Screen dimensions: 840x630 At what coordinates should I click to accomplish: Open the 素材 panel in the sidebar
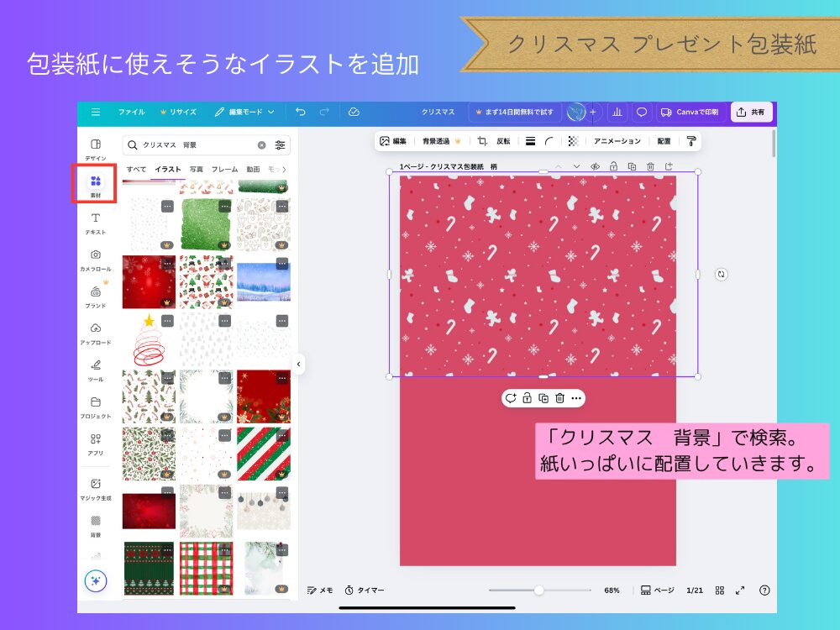pos(96,181)
